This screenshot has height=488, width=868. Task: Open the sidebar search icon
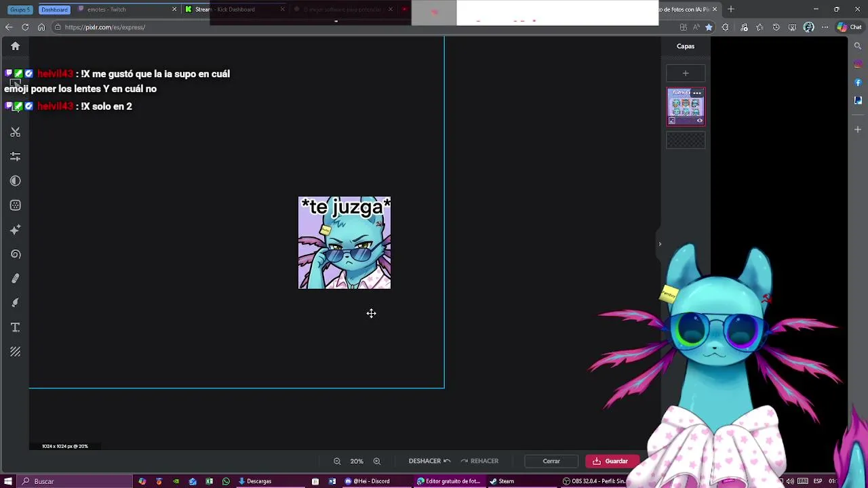click(858, 46)
